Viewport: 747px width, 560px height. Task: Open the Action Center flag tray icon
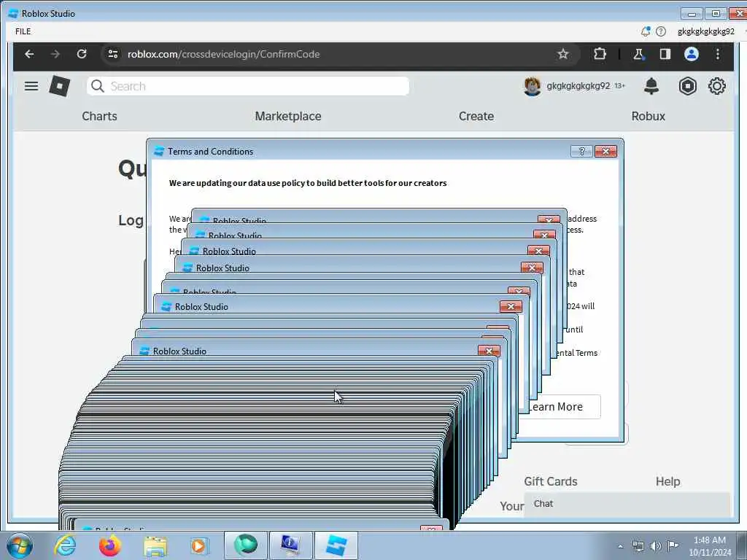click(x=673, y=545)
